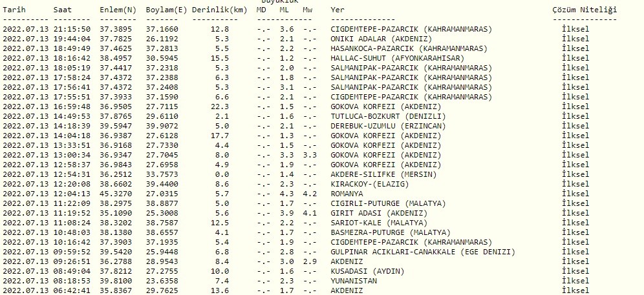Select the Enlem(N) column header
Image resolution: width=644 pixels, height=295 pixels.
point(118,11)
